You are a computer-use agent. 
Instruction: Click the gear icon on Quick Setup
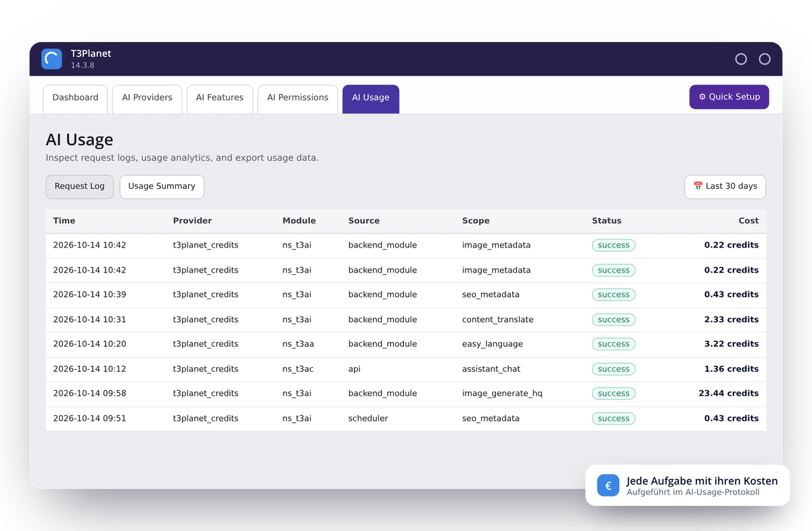click(702, 97)
